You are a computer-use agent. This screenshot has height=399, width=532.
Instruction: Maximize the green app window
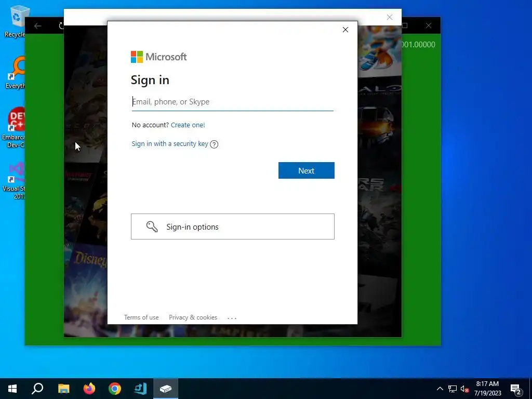click(405, 25)
